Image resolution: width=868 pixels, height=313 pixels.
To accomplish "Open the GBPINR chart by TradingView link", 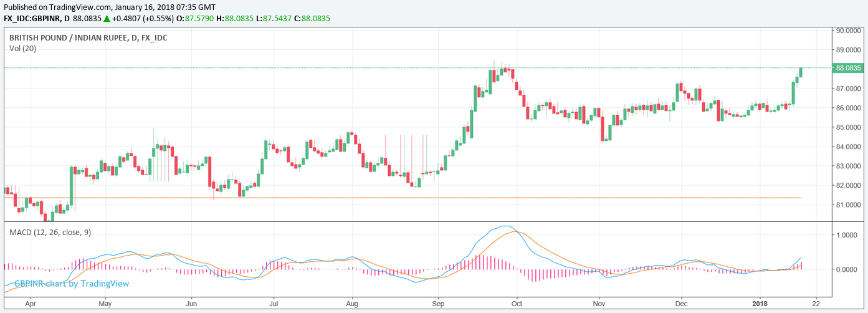I will tap(72, 284).
